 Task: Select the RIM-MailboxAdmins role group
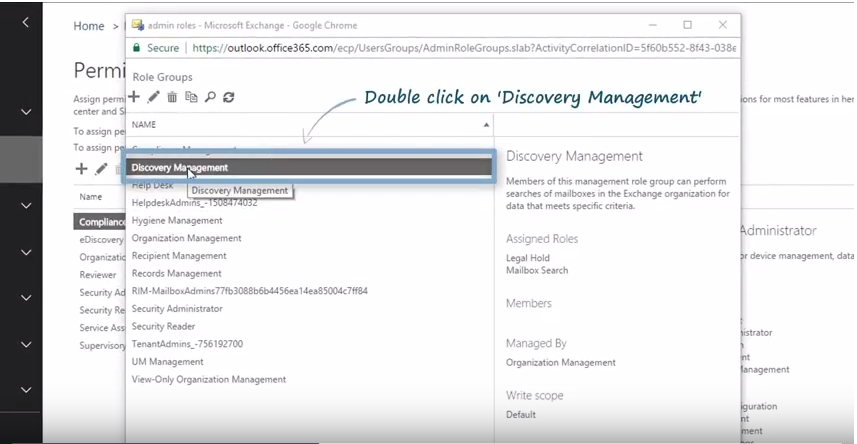coord(250,290)
